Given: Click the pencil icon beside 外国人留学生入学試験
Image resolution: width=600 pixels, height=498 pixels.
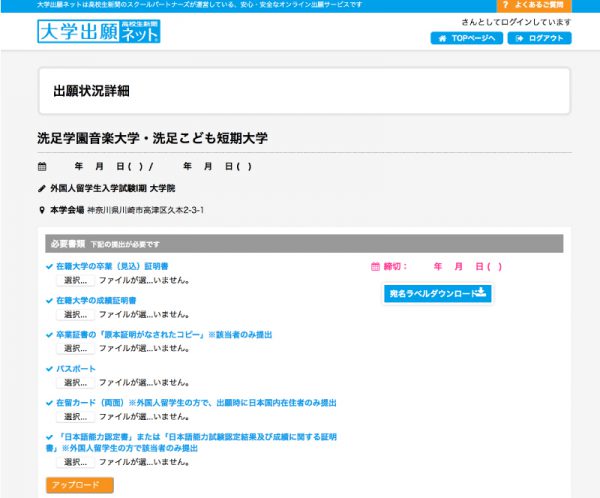Looking at the screenshot, I should [x=42, y=188].
